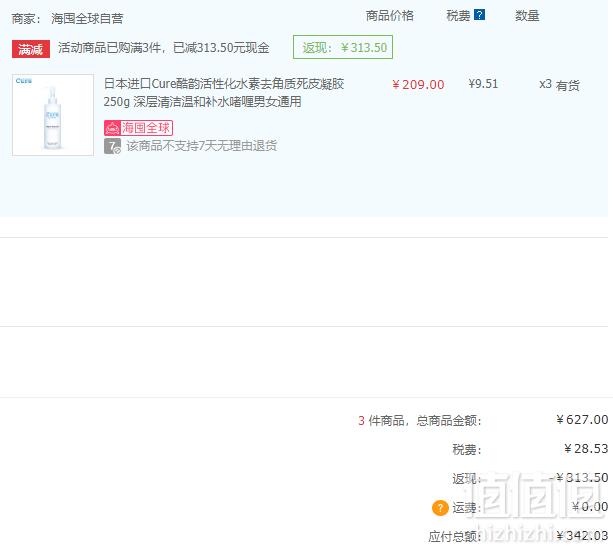Click the shipping fee ¥0.00

[x=590, y=507]
